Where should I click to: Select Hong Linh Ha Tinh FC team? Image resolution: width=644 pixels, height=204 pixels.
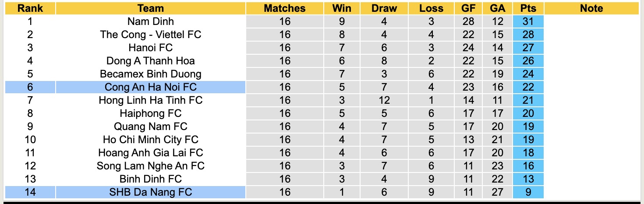click(151, 100)
